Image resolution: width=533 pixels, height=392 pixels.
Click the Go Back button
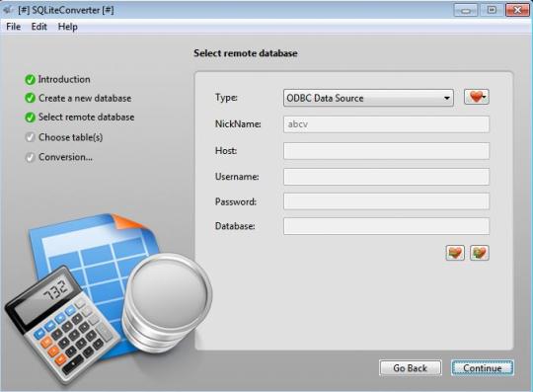(411, 368)
